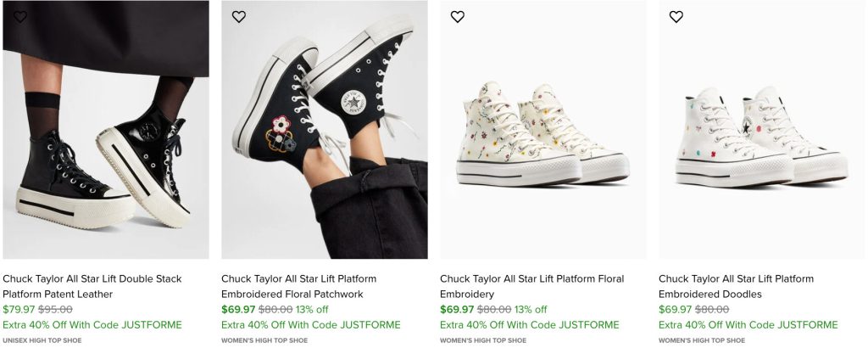Open Lift Platform Floral Embroidery product title

531,286
